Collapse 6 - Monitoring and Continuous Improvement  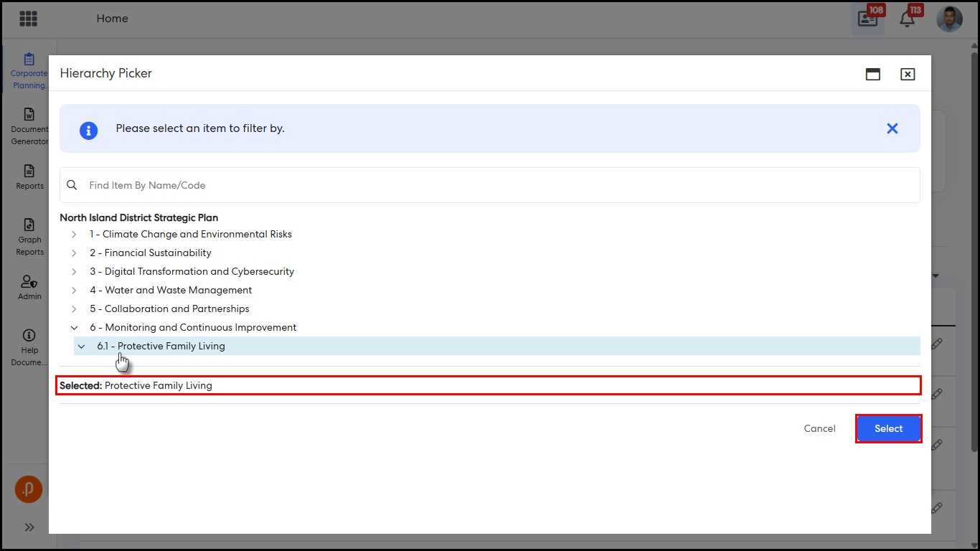click(x=74, y=328)
